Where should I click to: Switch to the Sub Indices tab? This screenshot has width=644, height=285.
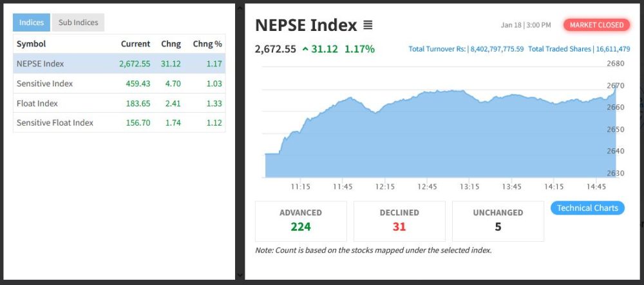[x=78, y=23]
